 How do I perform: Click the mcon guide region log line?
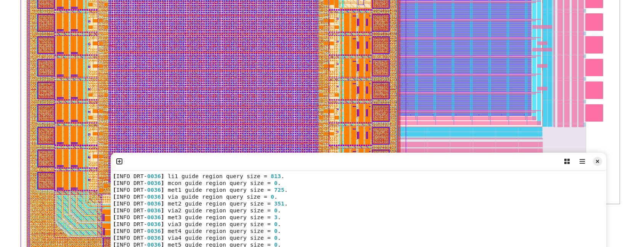pyautogui.click(x=197, y=183)
